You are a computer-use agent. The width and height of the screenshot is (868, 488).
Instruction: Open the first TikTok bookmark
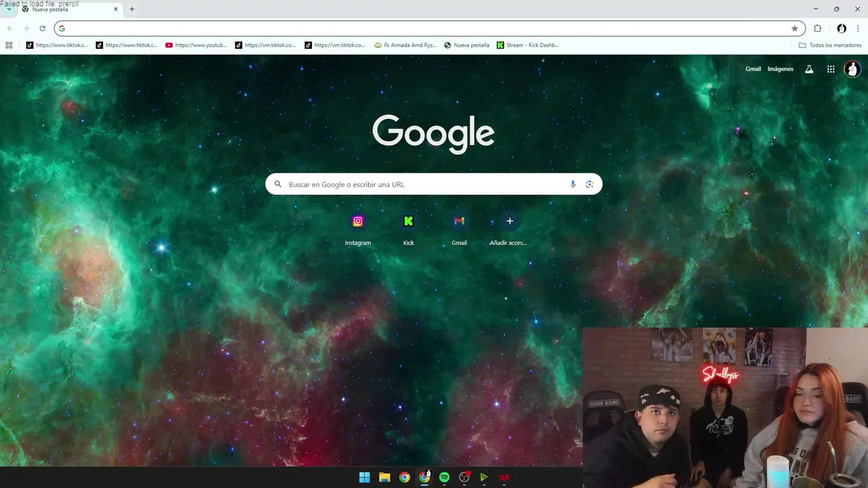57,45
